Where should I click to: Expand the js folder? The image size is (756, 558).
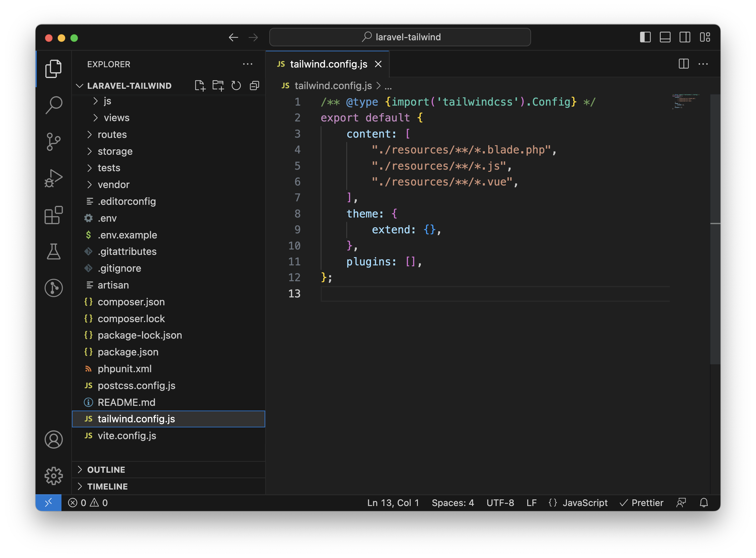(x=169, y=101)
